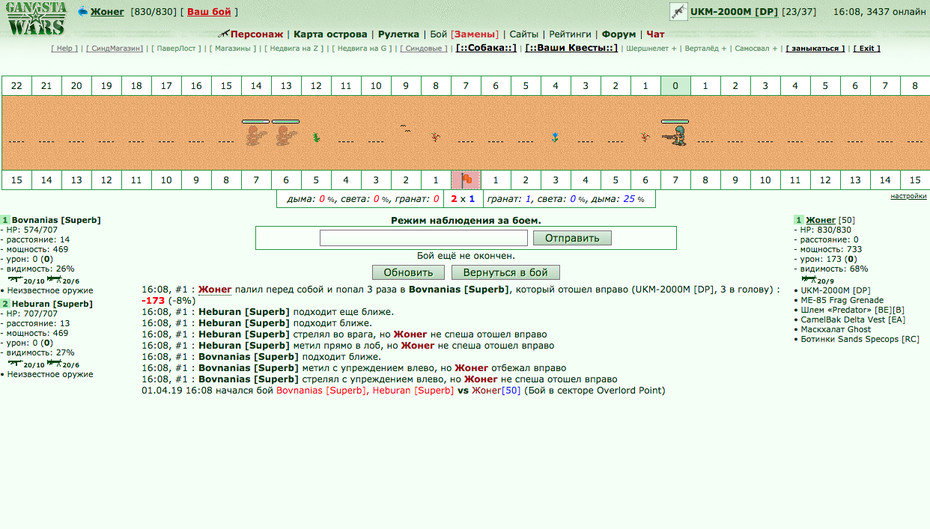Select the soldier sprite at position 0
Screen dimensions: 930x529
point(676,136)
